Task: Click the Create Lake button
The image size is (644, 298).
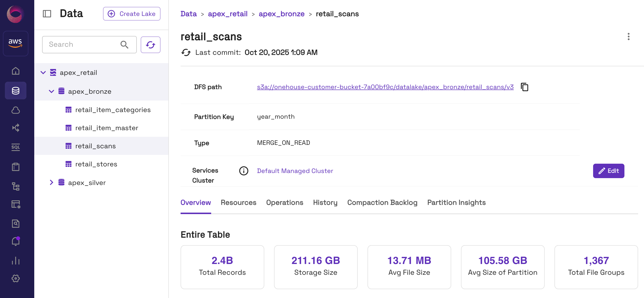Action: point(131,14)
